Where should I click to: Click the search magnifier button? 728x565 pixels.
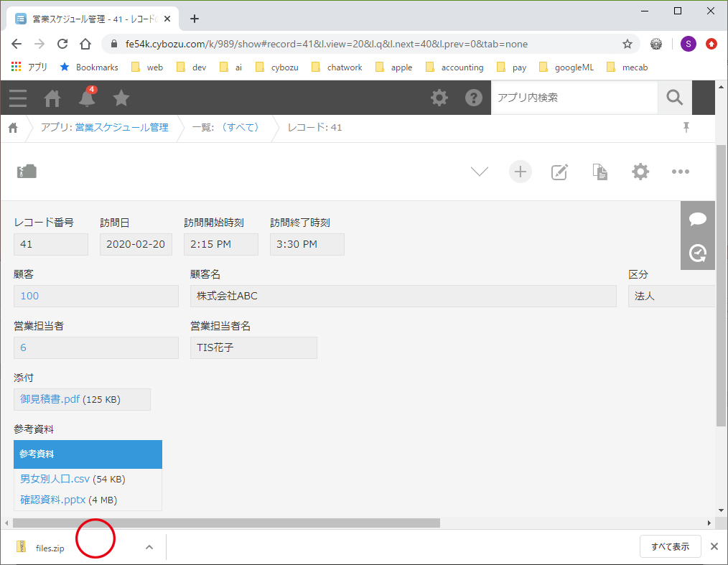[x=675, y=98]
